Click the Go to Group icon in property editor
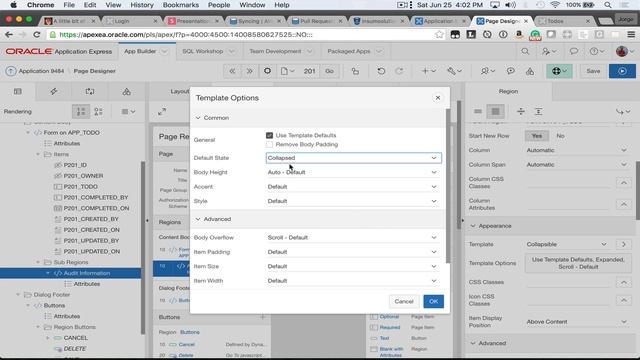Viewport: 640px width, 360px height. 623,111
